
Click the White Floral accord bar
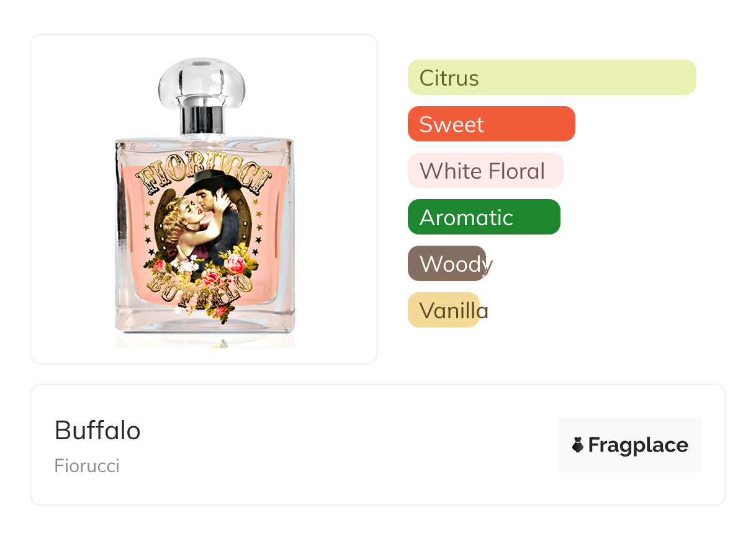(485, 171)
